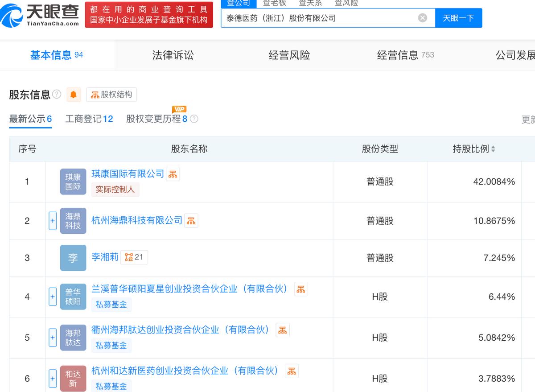This screenshot has width=535, height=392.
Task: Open 杭州和达新医药创业投资合伙企业 link
Action: click(x=187, y=371)
